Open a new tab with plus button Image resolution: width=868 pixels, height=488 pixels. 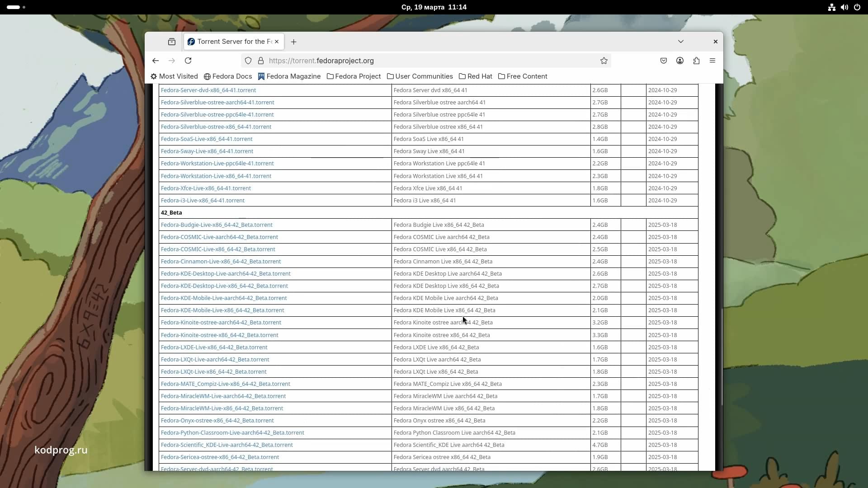tap(294, 42)
